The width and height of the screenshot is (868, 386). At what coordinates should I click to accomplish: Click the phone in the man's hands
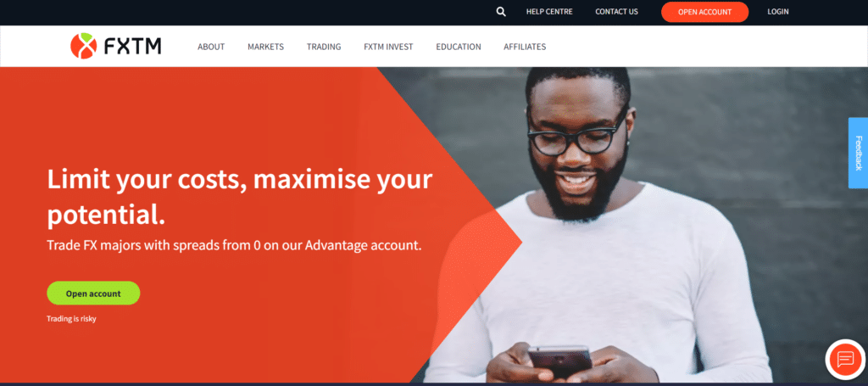pos(559,361)
